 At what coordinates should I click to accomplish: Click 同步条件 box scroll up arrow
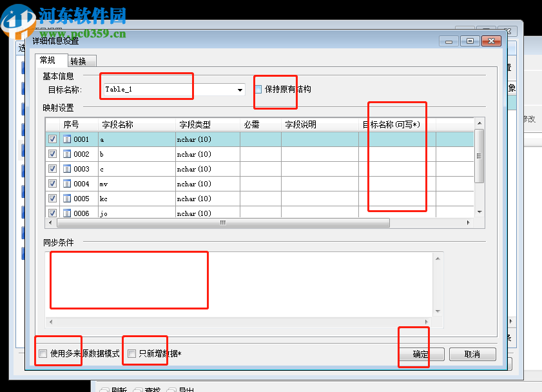(438, 259)
